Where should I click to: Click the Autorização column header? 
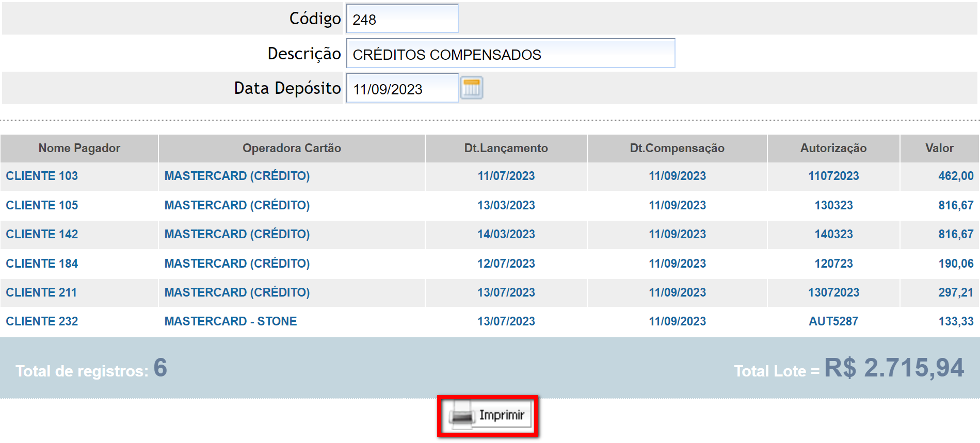[833, 149]
